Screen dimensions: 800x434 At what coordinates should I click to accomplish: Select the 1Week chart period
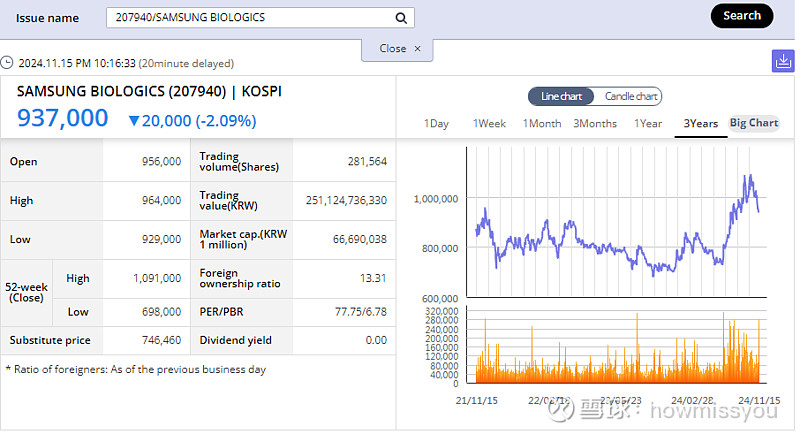pos(489,123)
